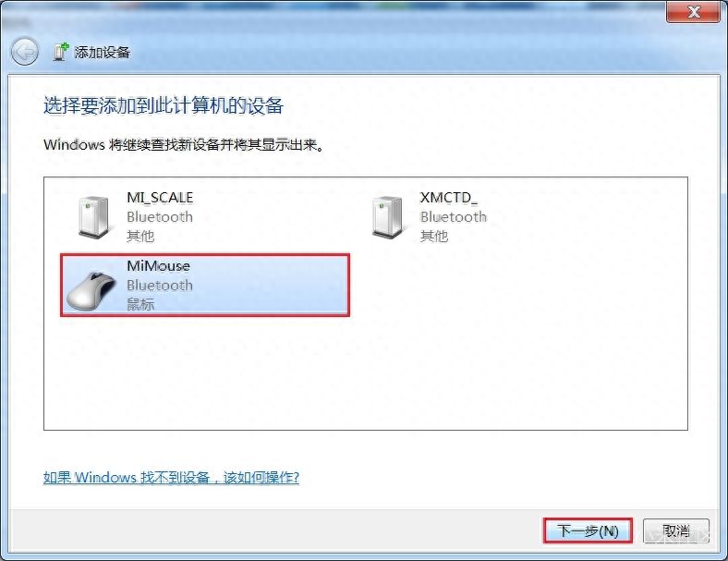Click the Bluetooth label under MiMouse

click(x=160, y=286)
